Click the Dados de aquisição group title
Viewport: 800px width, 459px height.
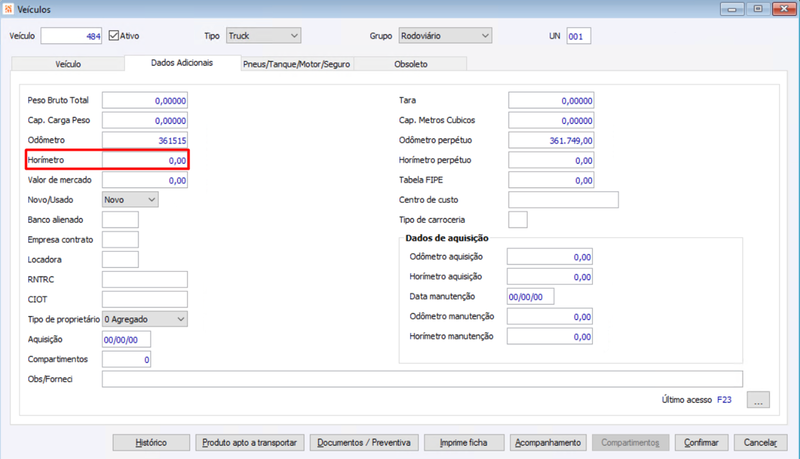[x=447, y=238]
